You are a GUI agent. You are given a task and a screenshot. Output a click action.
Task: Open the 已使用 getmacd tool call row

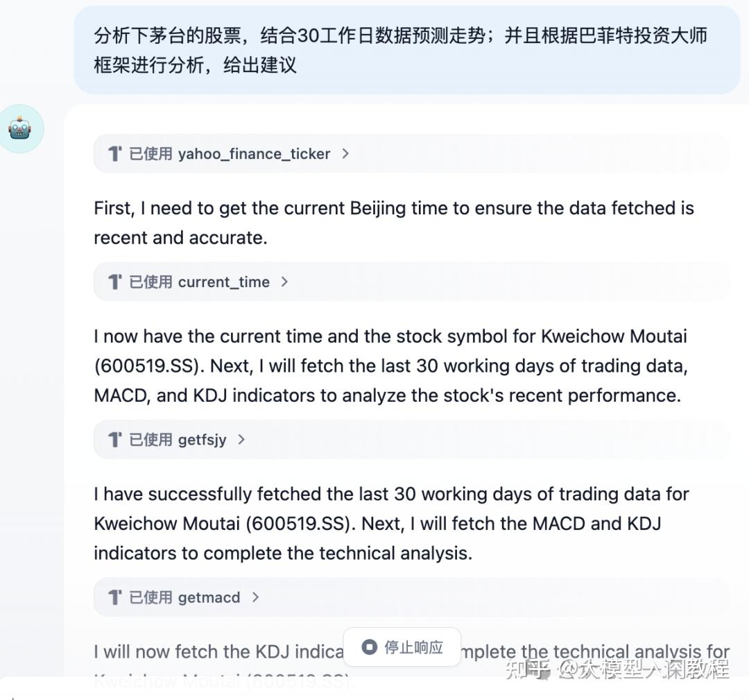[412, 597]
